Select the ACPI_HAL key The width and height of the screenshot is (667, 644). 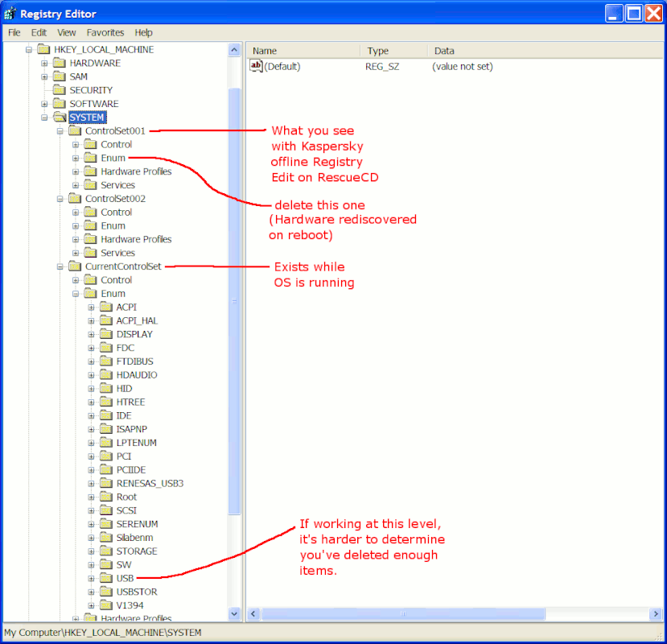[137, 320]
